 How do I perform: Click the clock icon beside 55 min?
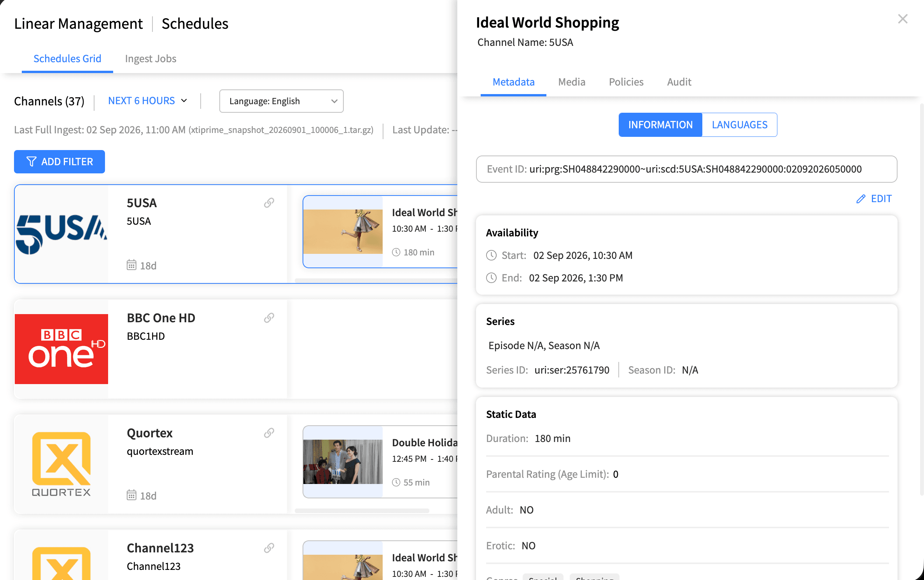click(396, 482)
